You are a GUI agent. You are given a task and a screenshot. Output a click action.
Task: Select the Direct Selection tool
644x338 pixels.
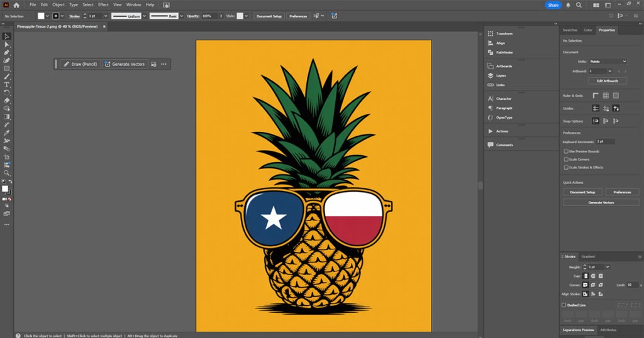click(6, 45)
